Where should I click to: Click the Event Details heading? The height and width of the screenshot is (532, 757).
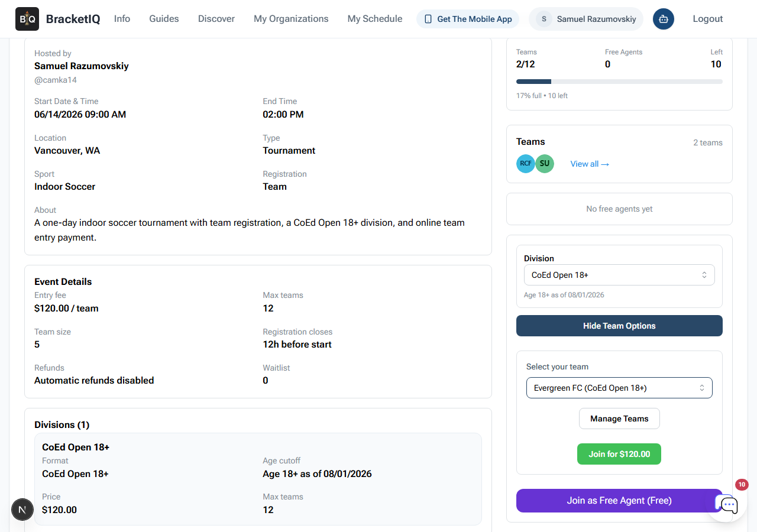click(63, 282)
